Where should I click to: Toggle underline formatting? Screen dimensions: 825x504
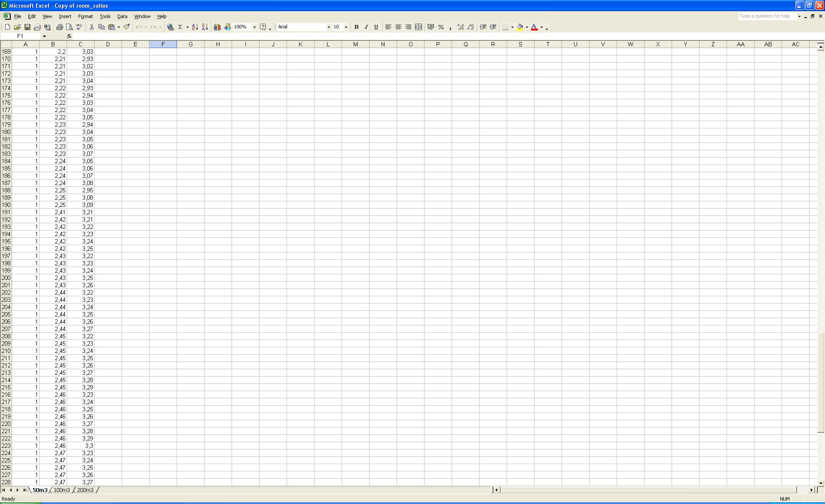(376, 27)
